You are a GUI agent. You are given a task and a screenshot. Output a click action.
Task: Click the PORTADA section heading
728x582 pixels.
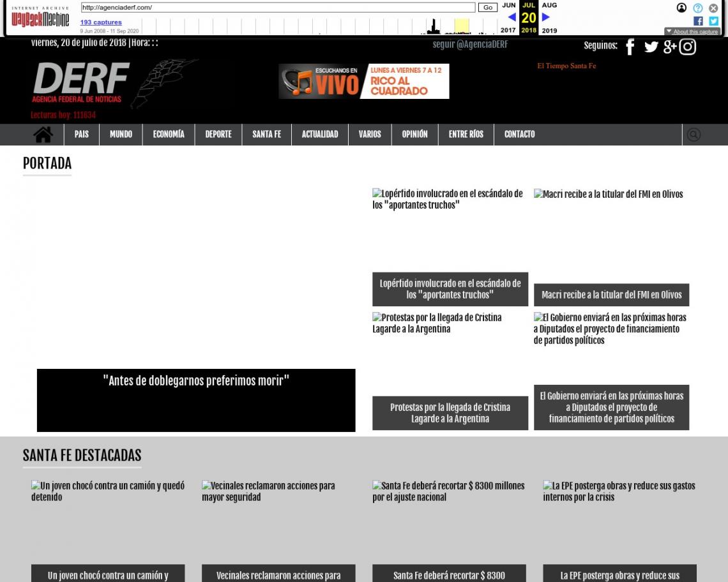(x=47, y=163)
